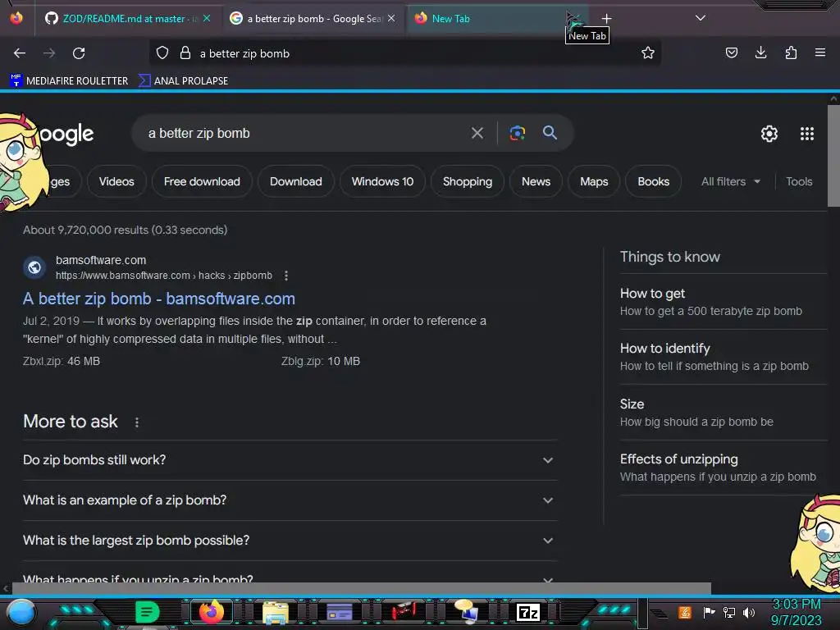Open the search Tools button

[799, 181]
